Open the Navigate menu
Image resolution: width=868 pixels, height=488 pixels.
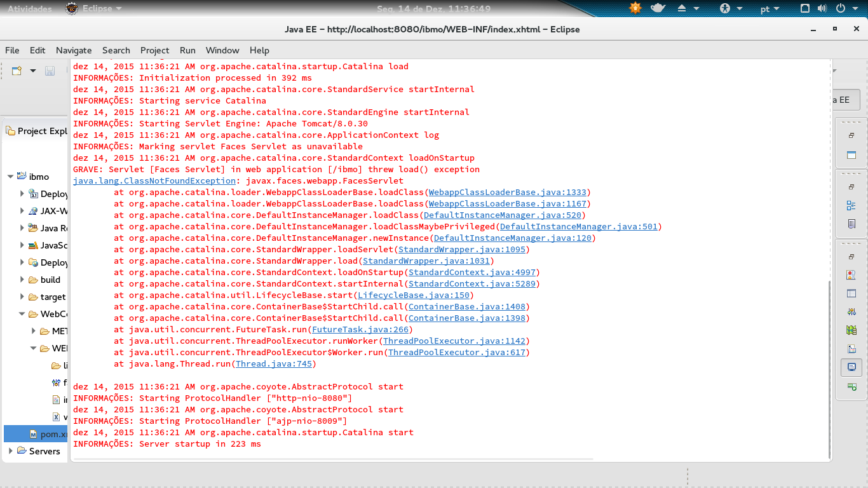[74, 50]
